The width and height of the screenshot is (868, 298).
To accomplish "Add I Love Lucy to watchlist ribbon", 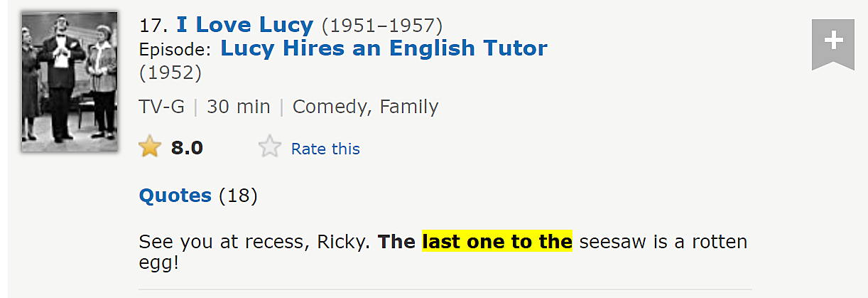I will [833, 43].
